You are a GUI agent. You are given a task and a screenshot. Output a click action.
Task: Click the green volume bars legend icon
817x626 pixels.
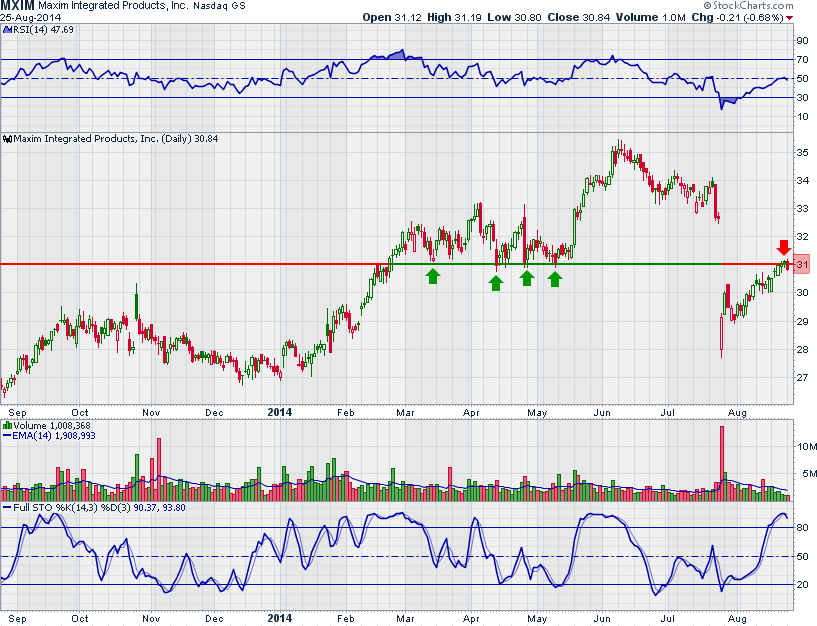click(8, 426)
